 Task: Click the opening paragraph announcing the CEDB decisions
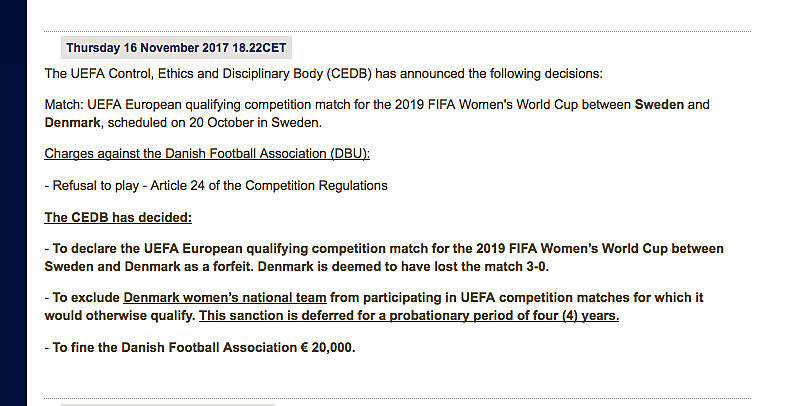324,73
